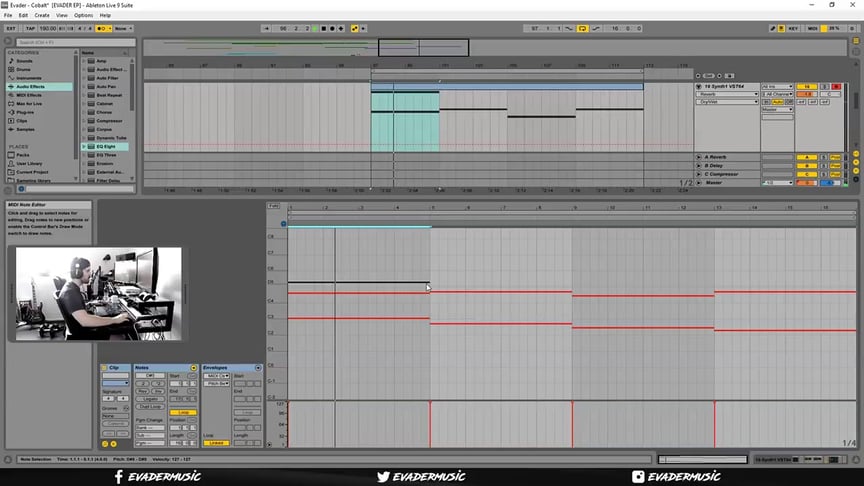Select the EQ Three device row
Image resolution: width=864 pixels, height=486 pixels.
pyautogui.click(x=105, y=155)
